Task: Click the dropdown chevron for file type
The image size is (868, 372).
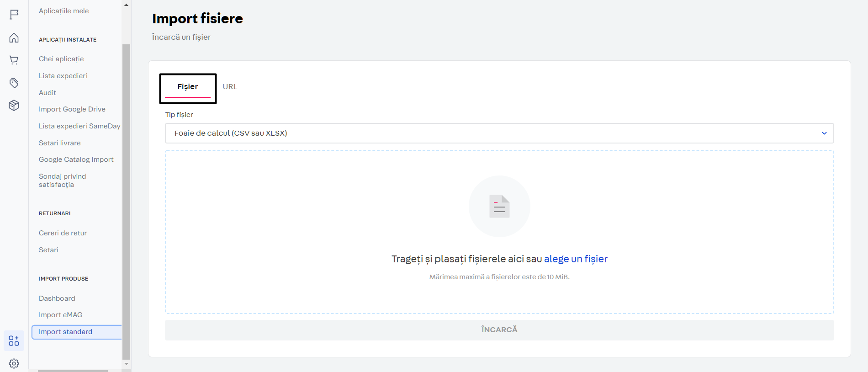Action: (824, 133)
